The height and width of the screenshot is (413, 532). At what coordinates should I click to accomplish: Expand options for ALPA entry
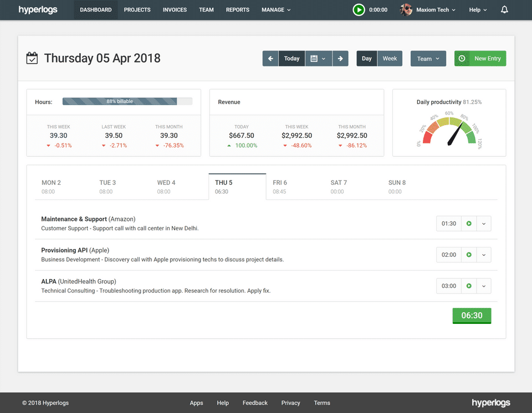[x=484, y=286]
